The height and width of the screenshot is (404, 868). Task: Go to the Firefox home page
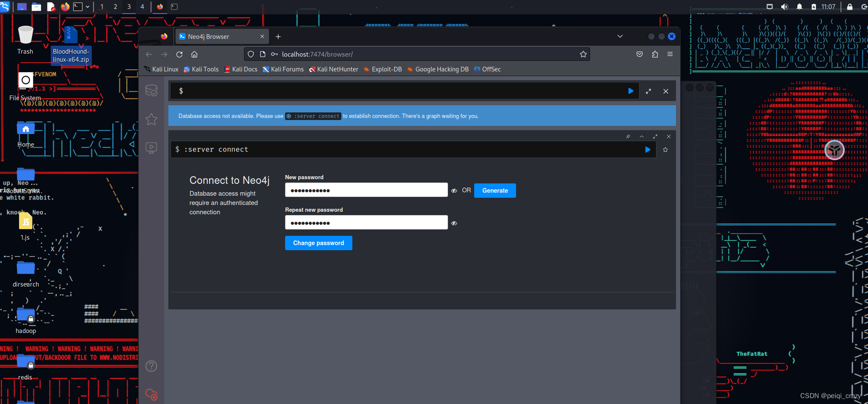(195, 54)
